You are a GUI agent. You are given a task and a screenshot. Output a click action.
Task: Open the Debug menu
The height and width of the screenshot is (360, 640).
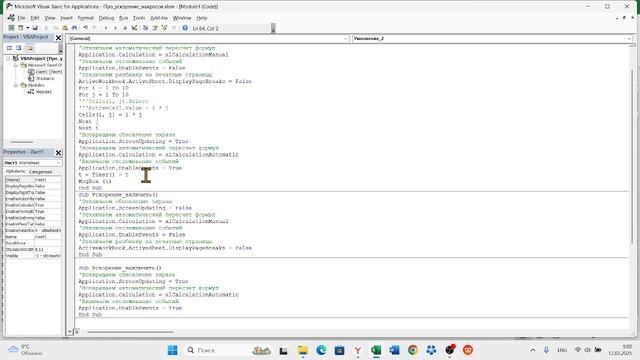[x=106, y=18]
